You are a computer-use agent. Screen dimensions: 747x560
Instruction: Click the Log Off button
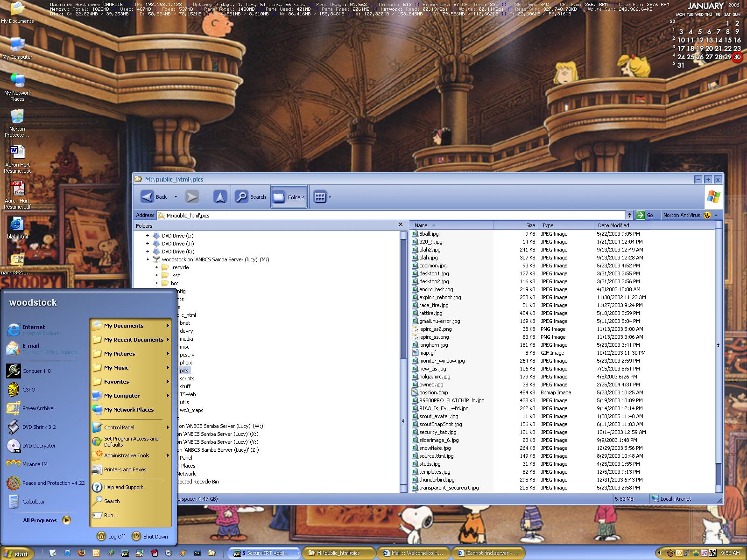click(x=111, y=537)
